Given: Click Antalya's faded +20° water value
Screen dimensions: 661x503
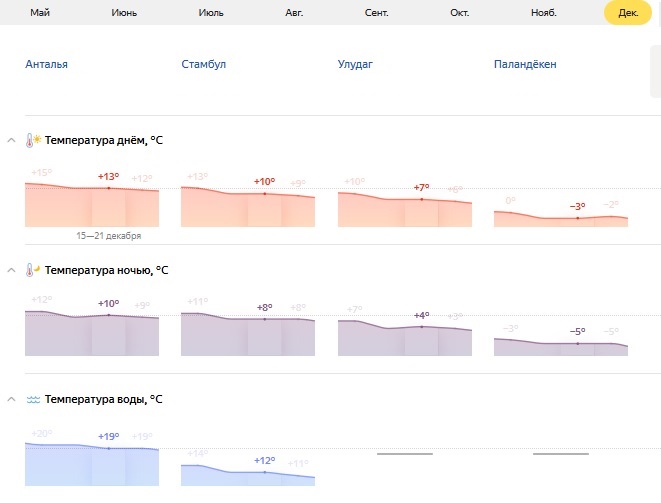Looking at the screenshot, I should [42, 433].
